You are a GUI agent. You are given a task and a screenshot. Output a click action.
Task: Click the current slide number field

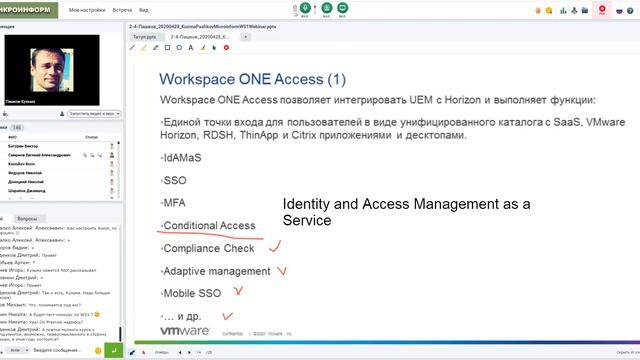pyautogui.click(x=199, y=352)
